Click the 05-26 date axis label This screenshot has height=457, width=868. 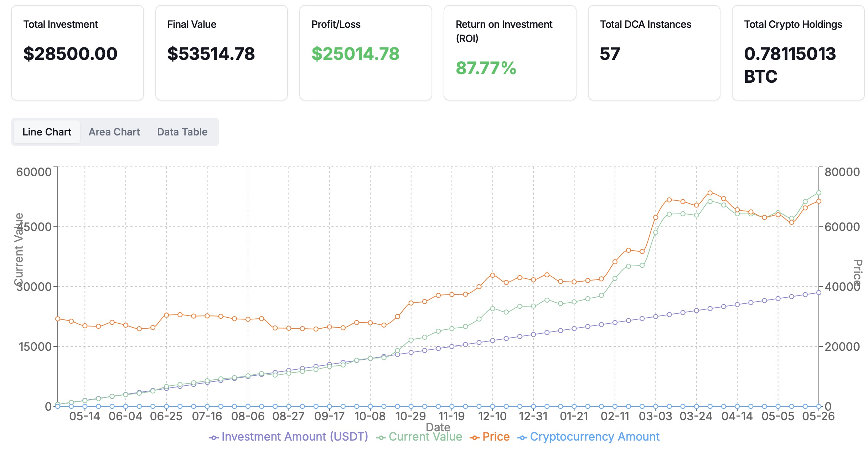(x=818, y=416)
